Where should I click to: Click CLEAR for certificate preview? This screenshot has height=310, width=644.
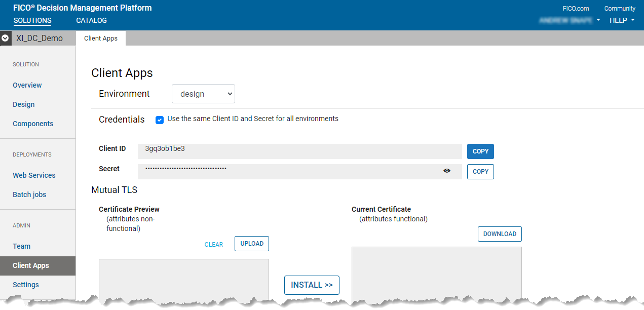coord(214,245)
